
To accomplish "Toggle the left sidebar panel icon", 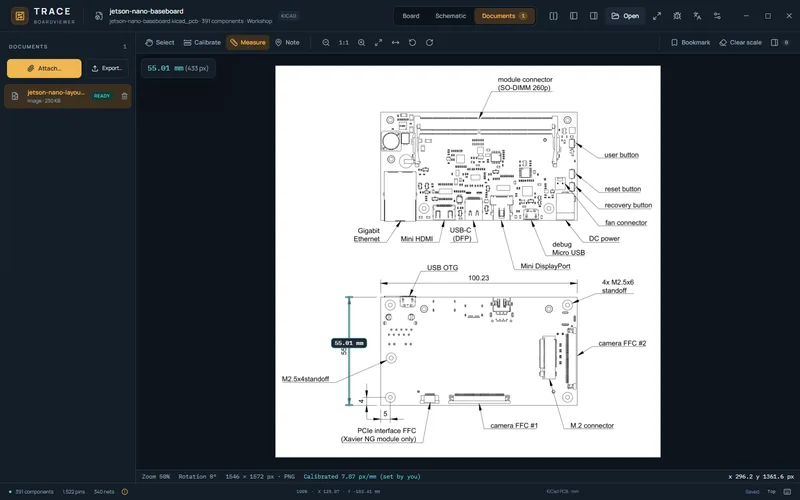I will pyautogui.click(x=573, y=16).
